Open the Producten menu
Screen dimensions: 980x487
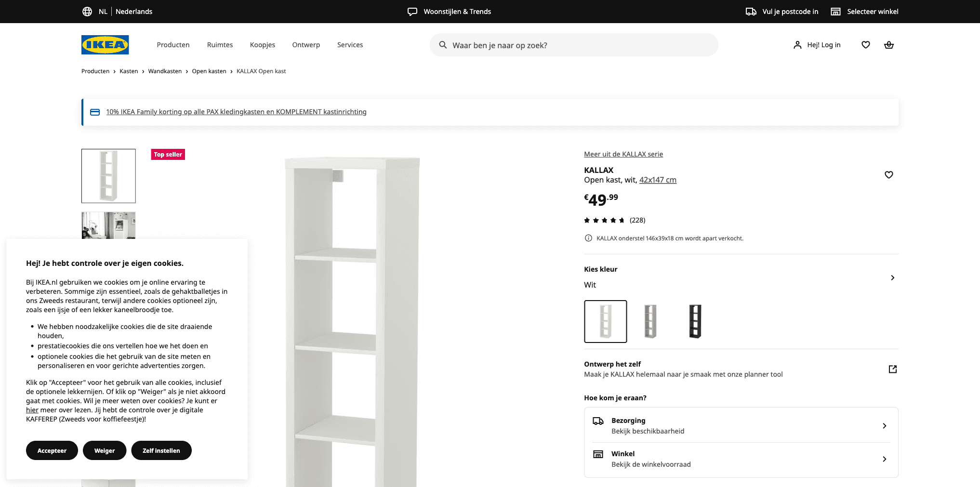coord(173,45)
